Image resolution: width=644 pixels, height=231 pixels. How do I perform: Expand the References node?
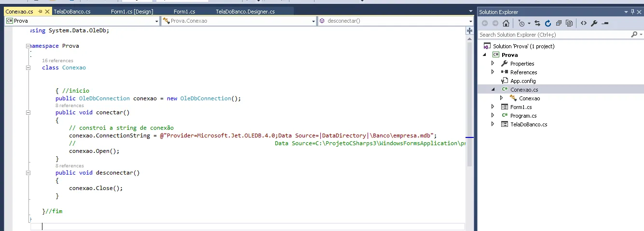[x=493, y=72]
